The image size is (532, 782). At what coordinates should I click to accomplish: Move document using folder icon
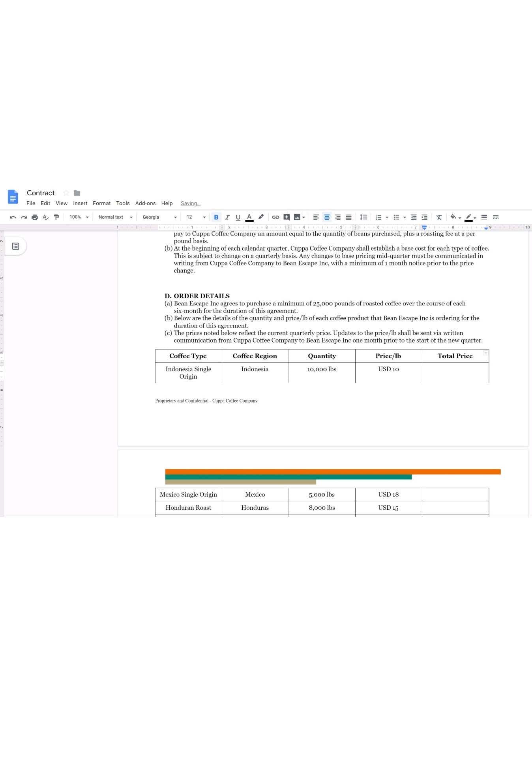pos(77,193)
